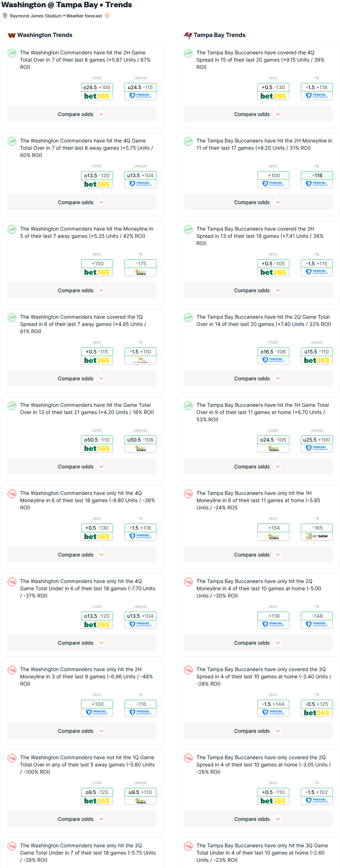This screenshot has height=868, width=340.
Task: Expand Compare odds under Washington away Moneyline trend
Action: (x=82, y=290)
